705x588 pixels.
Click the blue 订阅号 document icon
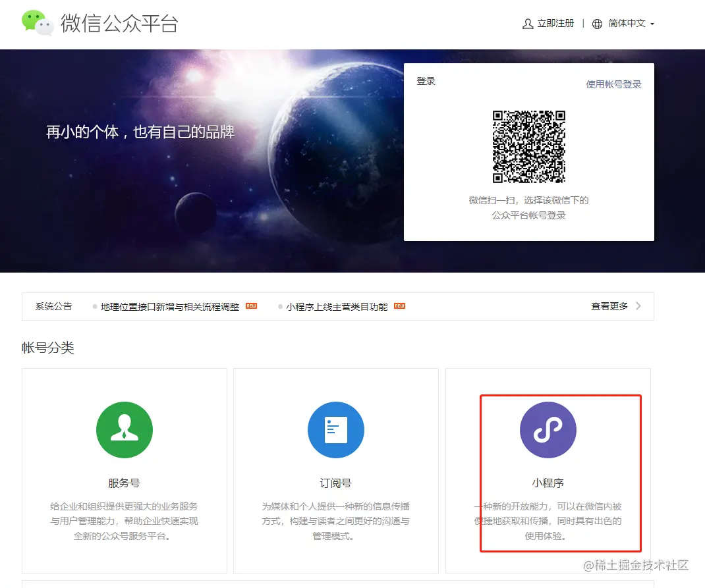click(x=336, y=430)
